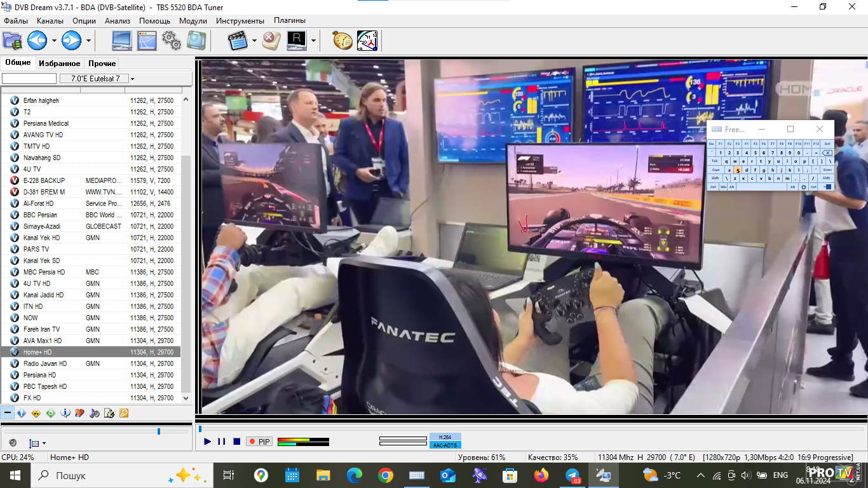Click the volume slider handle
Screen dimensions: 868x488
159,431
